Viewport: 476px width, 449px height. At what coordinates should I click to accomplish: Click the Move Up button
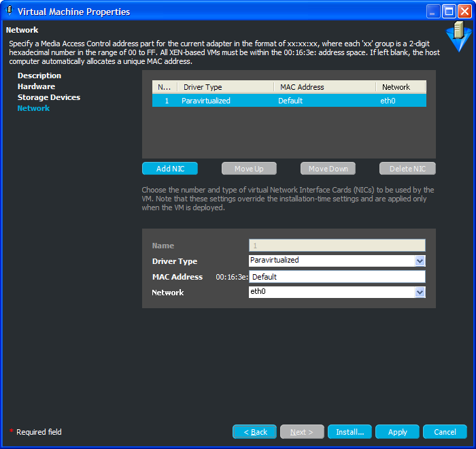coord(249,169)
